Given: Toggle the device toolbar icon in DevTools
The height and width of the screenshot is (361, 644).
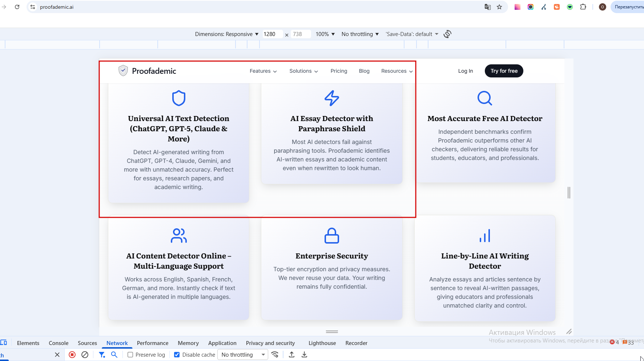Looking at the screenshot, I should (x=4, y=342).
